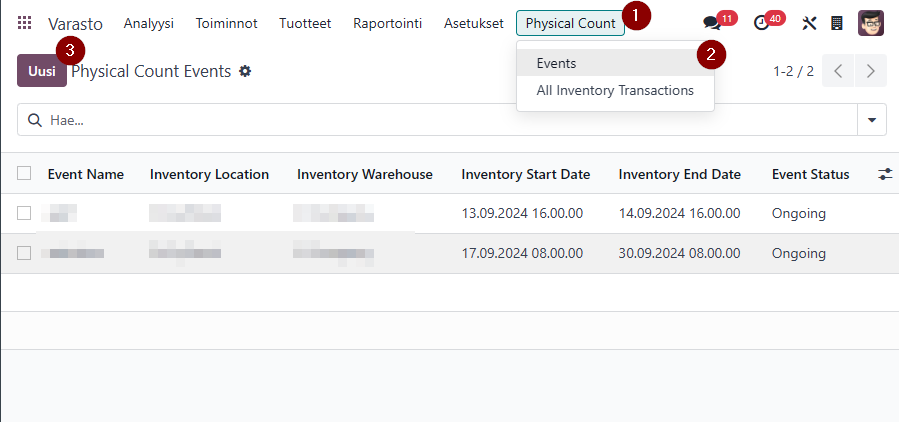Screen dimensions: 899x422
Task: Click the Uusi button
Action: (41, 71)
